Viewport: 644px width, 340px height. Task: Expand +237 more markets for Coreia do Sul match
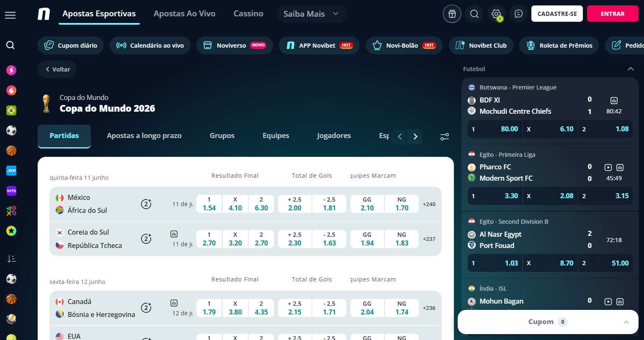[x=429, y=239]
